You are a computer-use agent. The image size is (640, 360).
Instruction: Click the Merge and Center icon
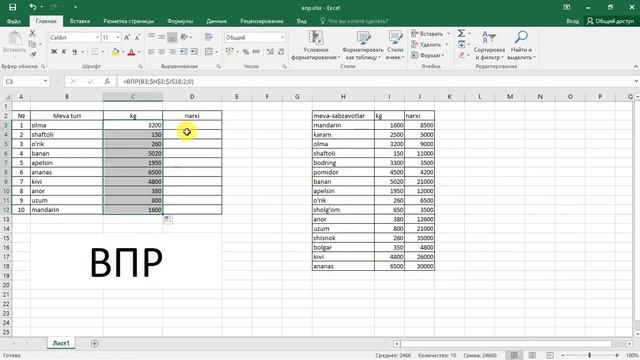209,52
